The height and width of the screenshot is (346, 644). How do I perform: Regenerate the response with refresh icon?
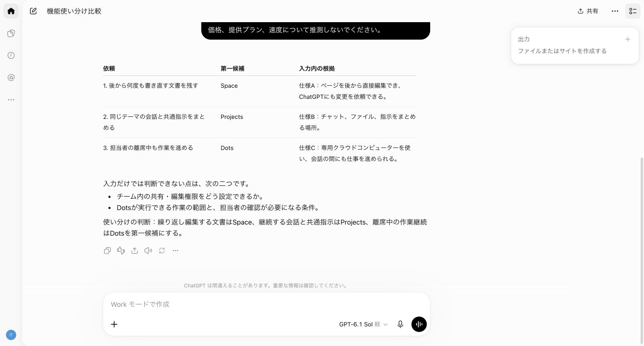tap(162, 251)
